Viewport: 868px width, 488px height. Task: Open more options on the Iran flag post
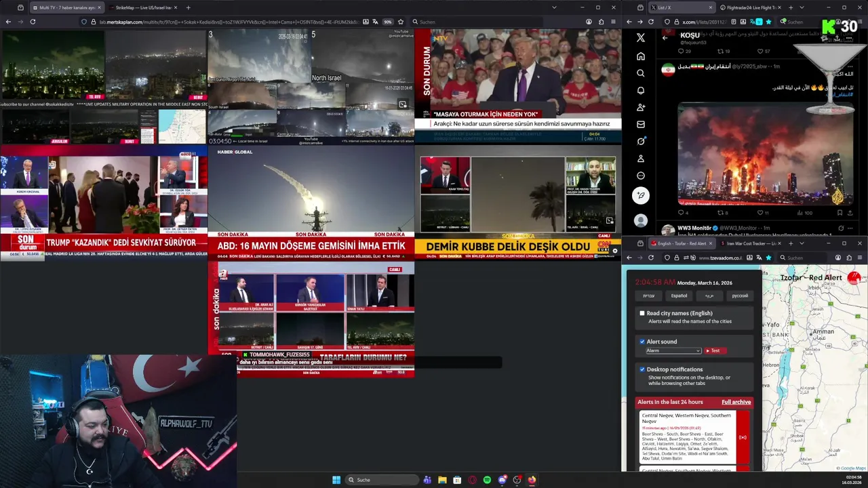(850, 66)
